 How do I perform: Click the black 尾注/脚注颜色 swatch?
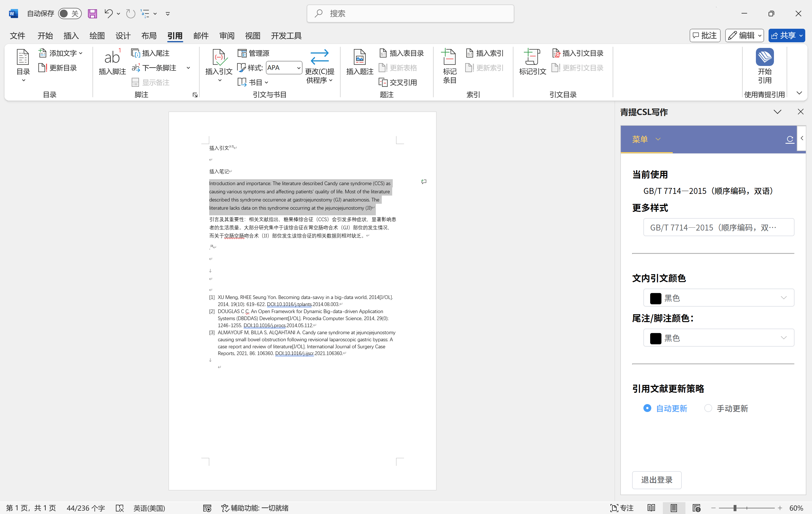click(x=655, y=338)
